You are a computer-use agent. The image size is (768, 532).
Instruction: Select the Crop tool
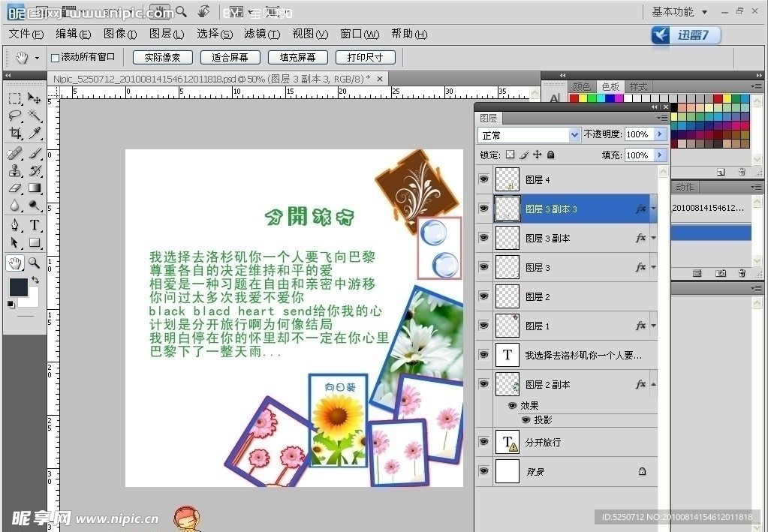point(15,134)
